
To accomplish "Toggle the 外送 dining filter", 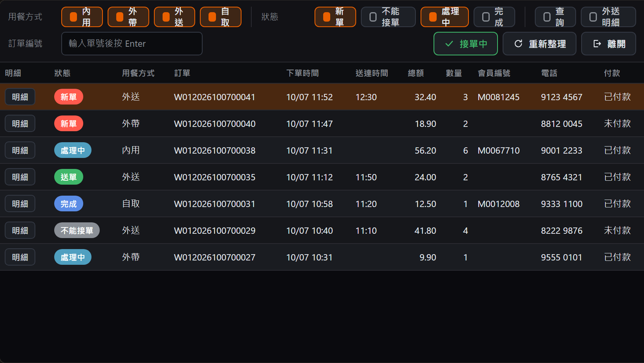I will [x=174, y=17].
